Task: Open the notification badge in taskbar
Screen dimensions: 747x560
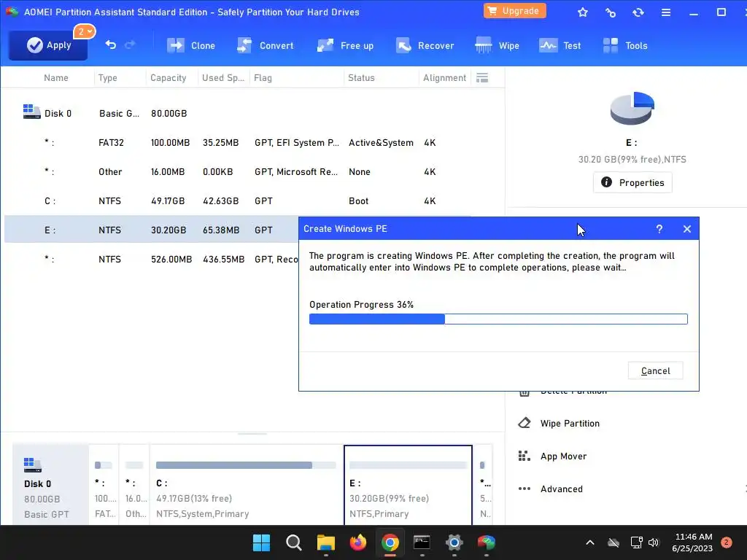Action: (727, 542)
